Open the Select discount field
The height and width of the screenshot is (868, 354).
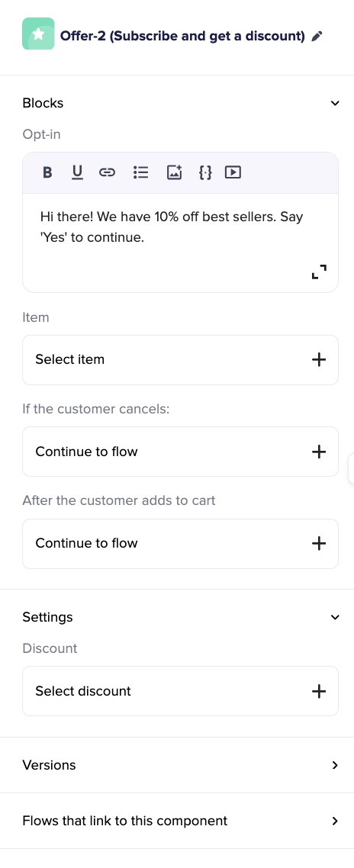(x=180, y=691)
